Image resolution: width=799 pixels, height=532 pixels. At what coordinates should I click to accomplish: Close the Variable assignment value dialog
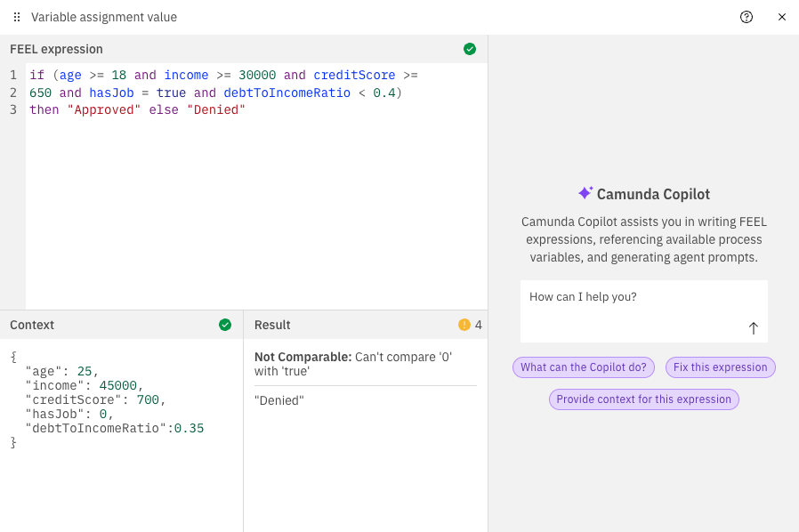pyautogui.click(x=781, y=17)
